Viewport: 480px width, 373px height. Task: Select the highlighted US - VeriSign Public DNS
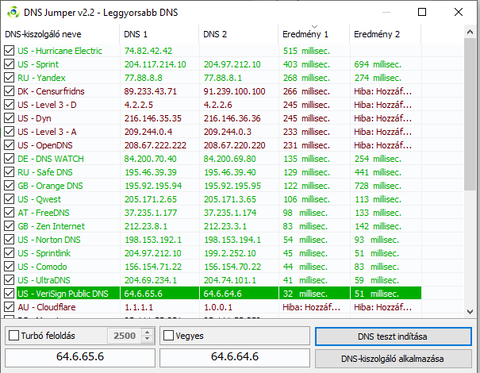point(63,294)
